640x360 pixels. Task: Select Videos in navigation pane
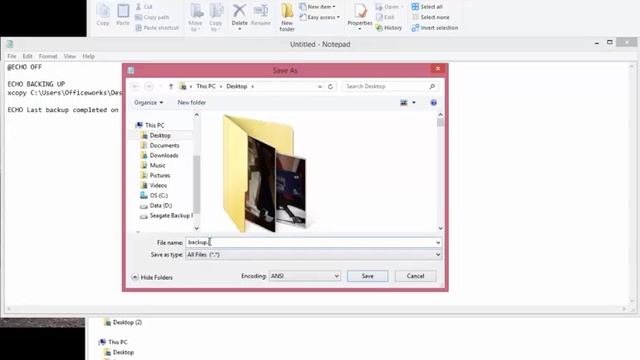[x=158, y=185]
